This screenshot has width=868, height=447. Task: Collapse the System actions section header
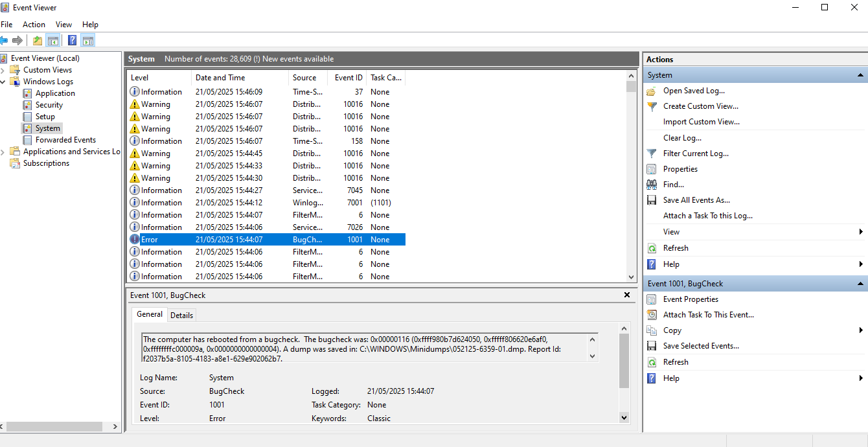tap(861, 75)
